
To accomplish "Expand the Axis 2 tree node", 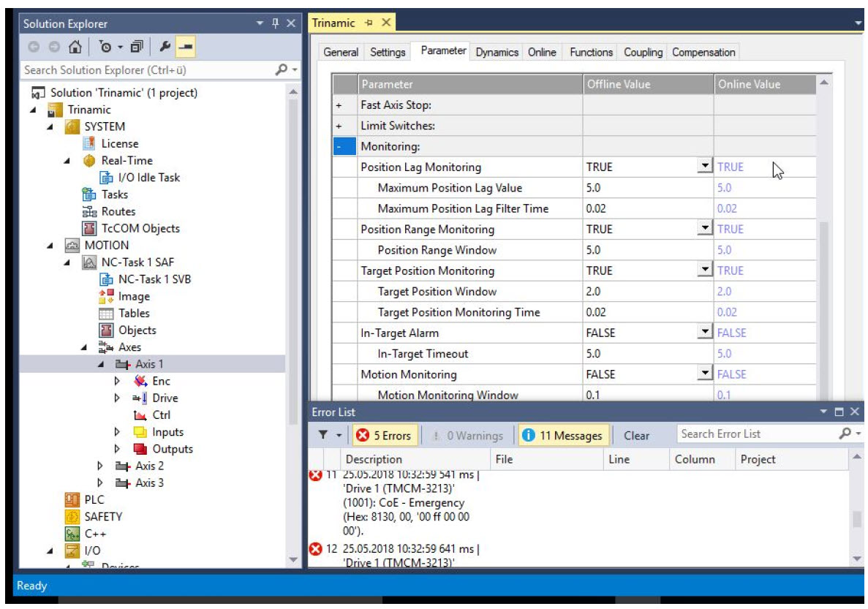I will coord(100,466).
